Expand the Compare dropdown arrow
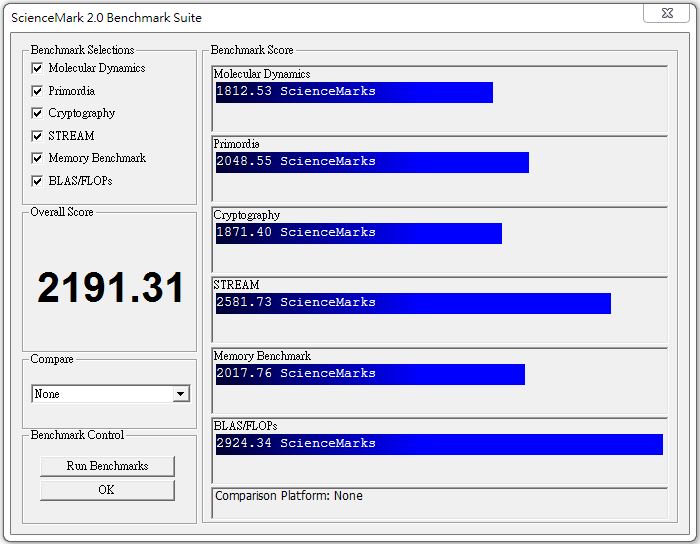 [x=180, y=394]
